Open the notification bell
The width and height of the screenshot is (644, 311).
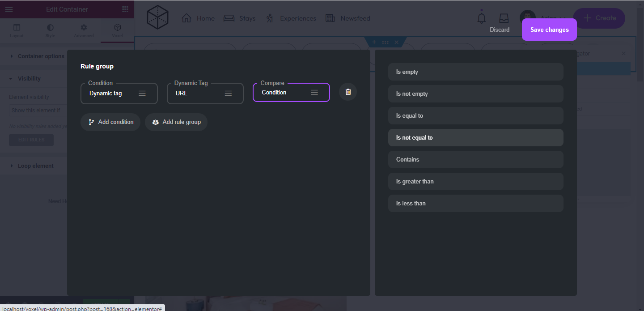tap(481, 17)
